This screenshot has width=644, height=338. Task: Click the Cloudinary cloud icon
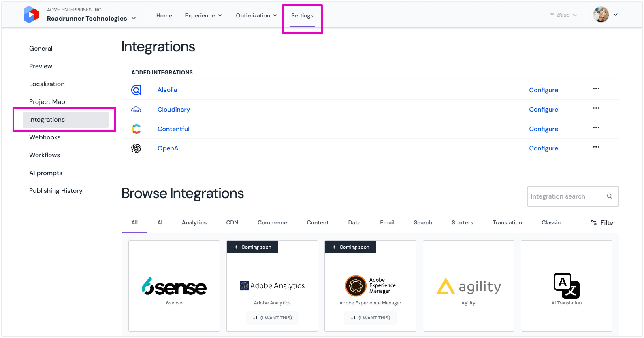(136, 109)
